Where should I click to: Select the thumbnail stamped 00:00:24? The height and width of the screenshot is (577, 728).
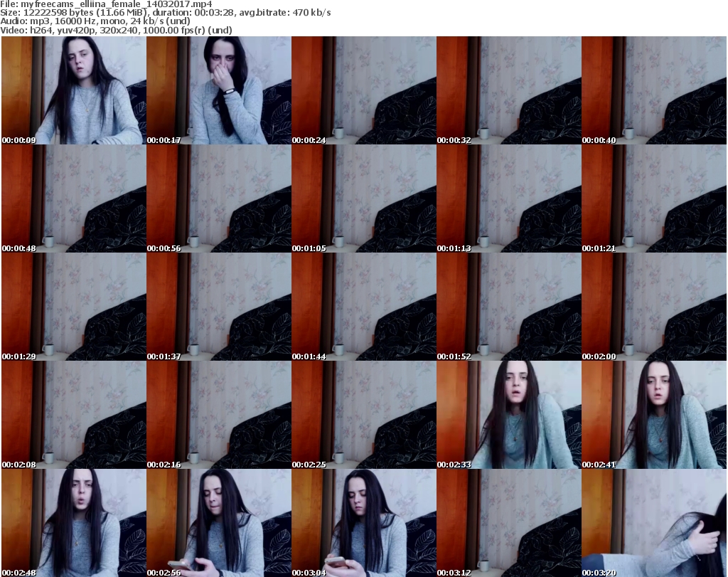tap(363, 90)
